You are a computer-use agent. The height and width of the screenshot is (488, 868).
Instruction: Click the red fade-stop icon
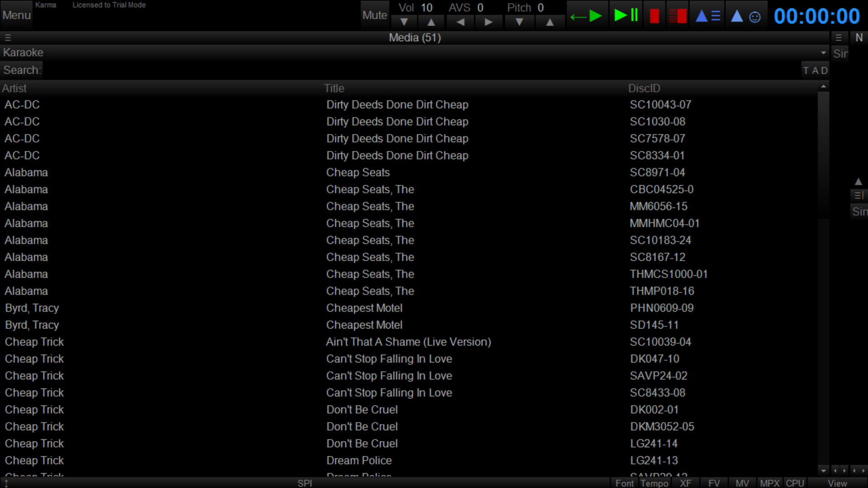677,16
